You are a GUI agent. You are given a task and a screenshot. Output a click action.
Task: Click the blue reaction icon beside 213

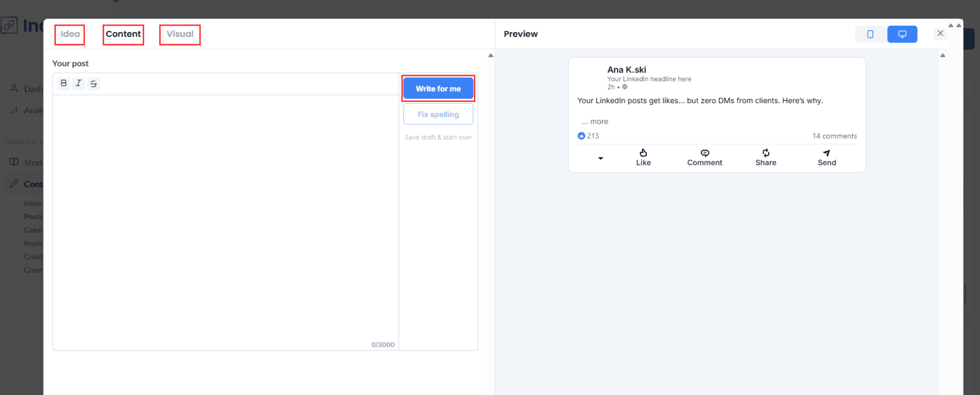[581, 136]
